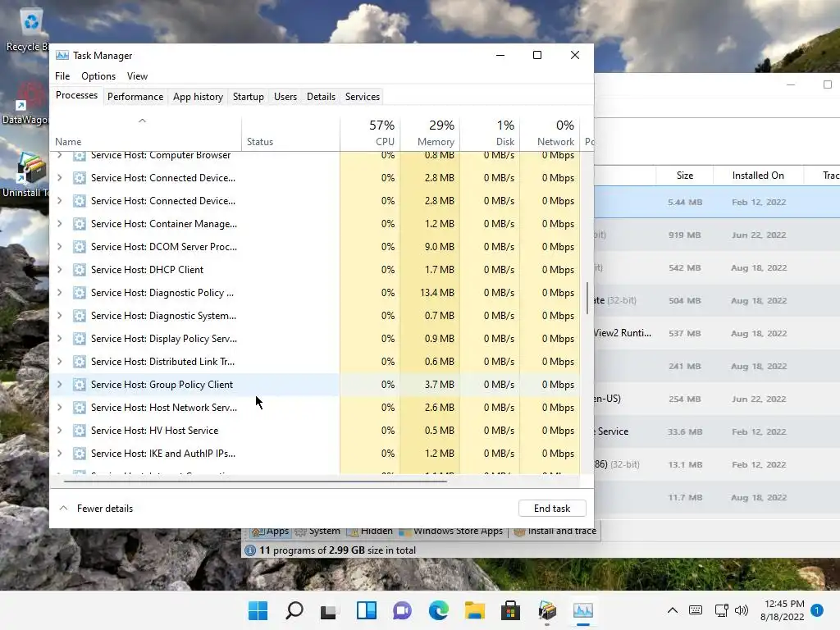Click gear icon of DCOM Server Proc row
This screenshot has width=840, height=630.
80,247
